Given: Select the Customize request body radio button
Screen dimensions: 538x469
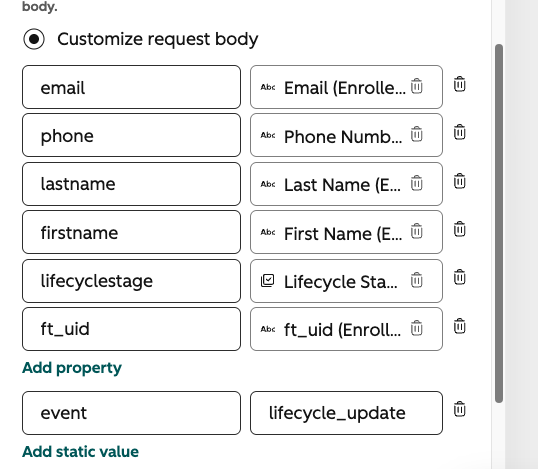Looking at the screenshot, I should 34,39.
